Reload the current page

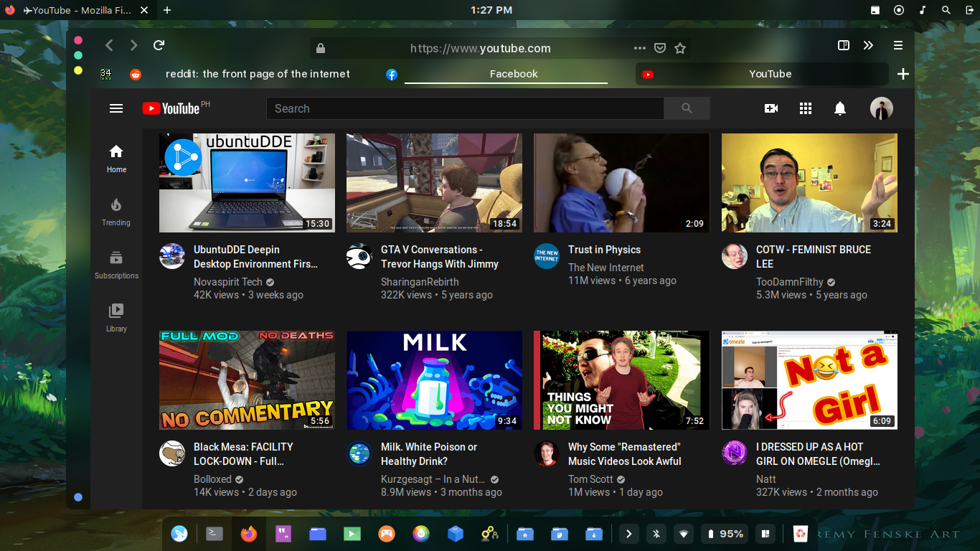pyautogui.click(x=159, y=45)
